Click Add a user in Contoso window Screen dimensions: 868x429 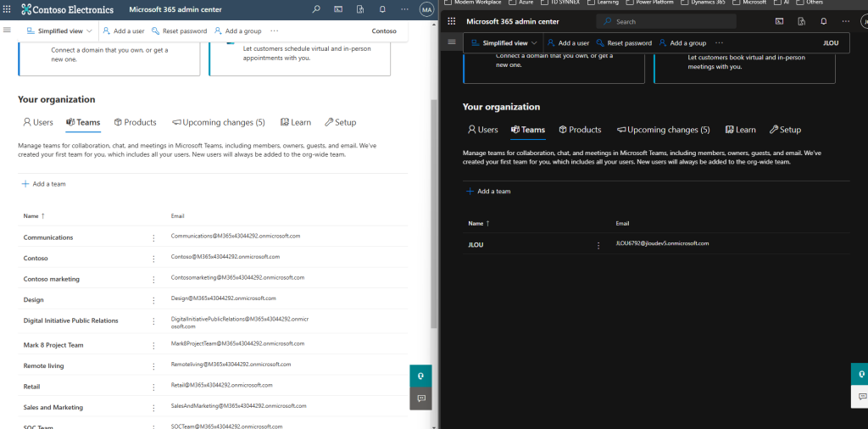click(x=124, y=31)
